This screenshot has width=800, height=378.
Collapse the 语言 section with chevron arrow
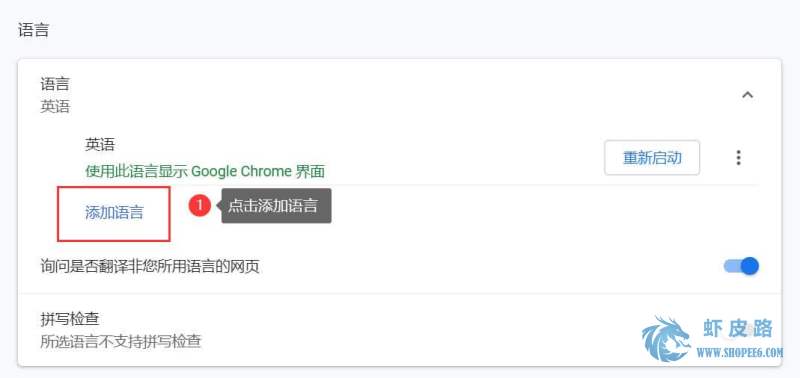(747, 95)
